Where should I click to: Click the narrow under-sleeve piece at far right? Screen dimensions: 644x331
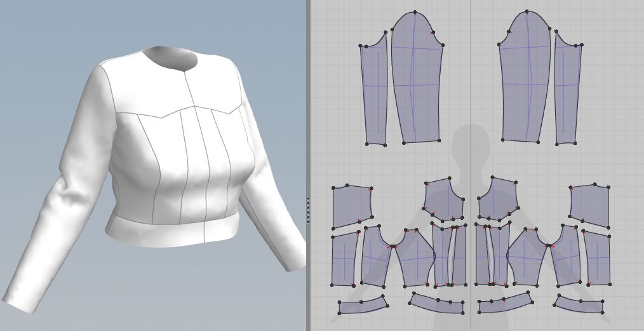(x=568, y=90)
